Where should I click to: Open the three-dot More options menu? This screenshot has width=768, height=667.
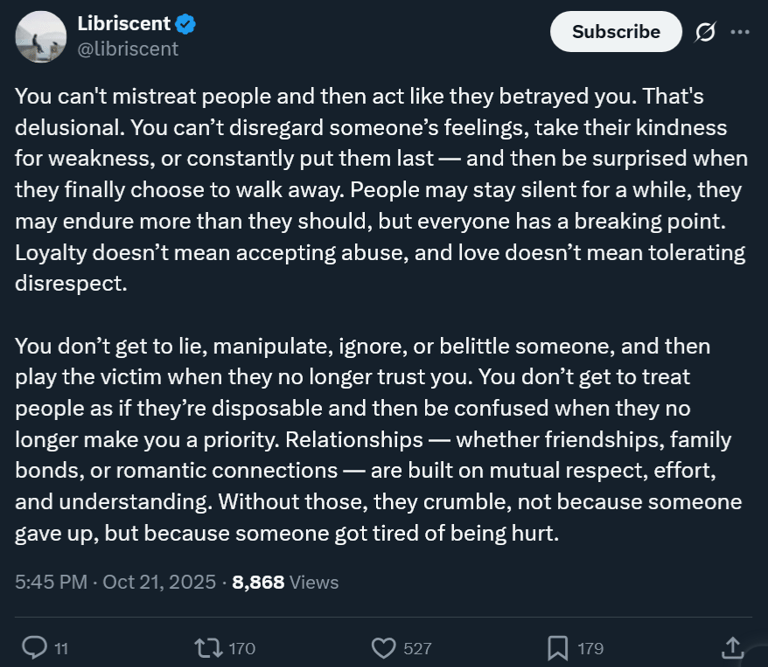pyautogui.click(x=740, y=32)
